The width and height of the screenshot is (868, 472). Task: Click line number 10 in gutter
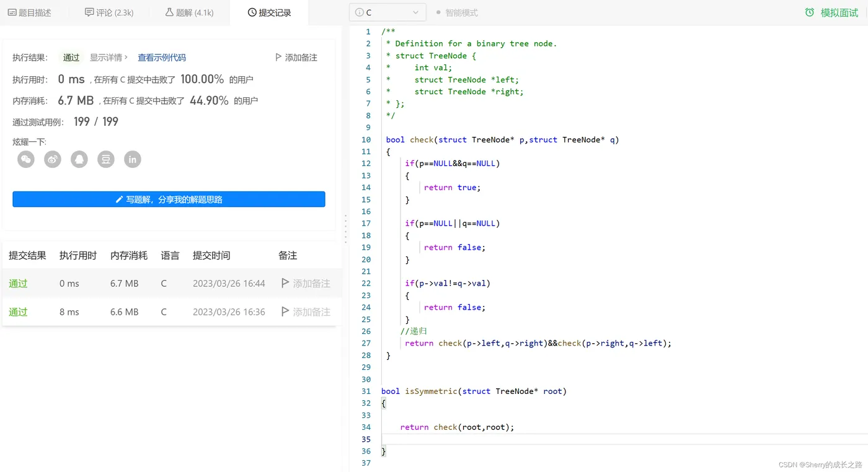pyautogui.click(x=366, y=139)
